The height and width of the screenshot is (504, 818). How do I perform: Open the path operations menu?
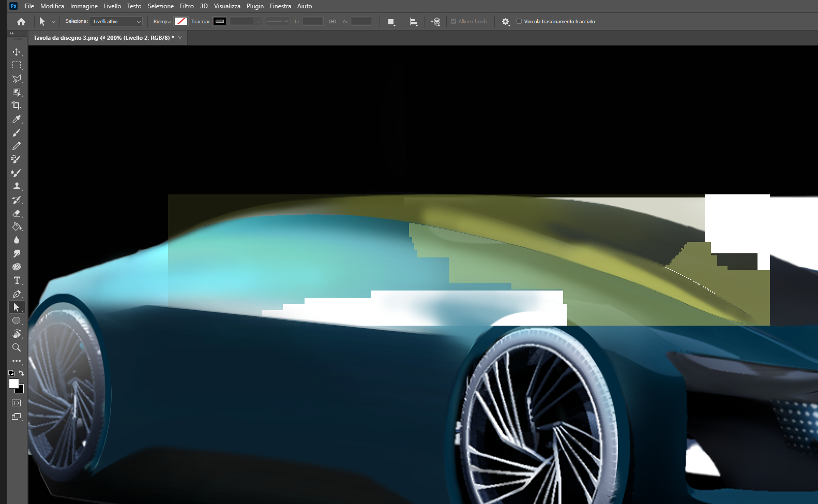391,22
